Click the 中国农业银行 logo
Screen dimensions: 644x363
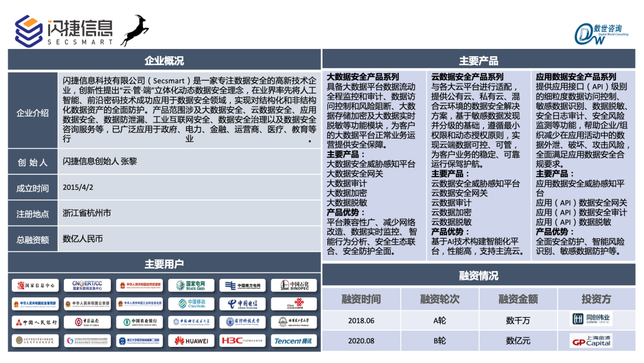click(139, 322)
